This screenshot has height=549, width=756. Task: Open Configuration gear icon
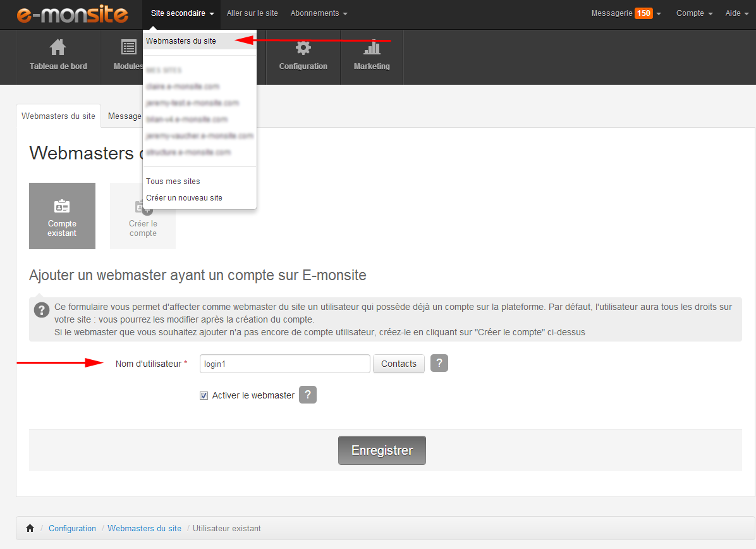click(303, 47)
